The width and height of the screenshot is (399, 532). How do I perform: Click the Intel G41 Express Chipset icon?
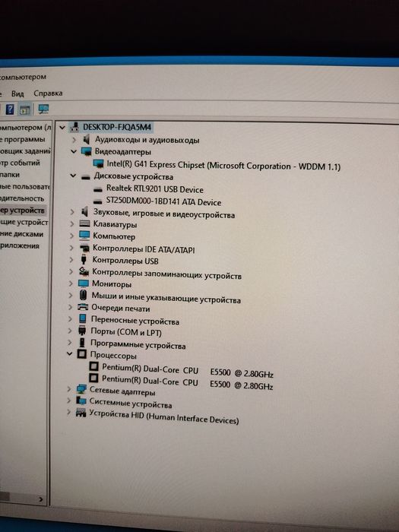[98, 164]
